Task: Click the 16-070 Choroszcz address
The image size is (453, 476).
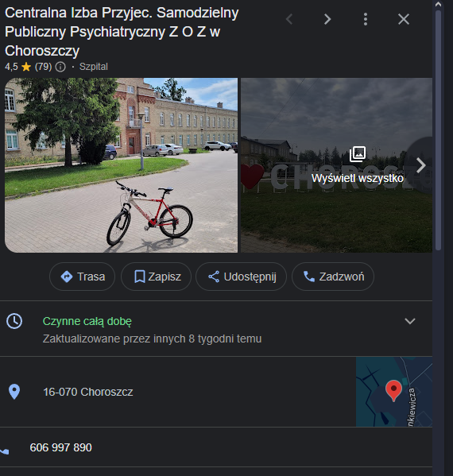Action: tap(88, 392)
